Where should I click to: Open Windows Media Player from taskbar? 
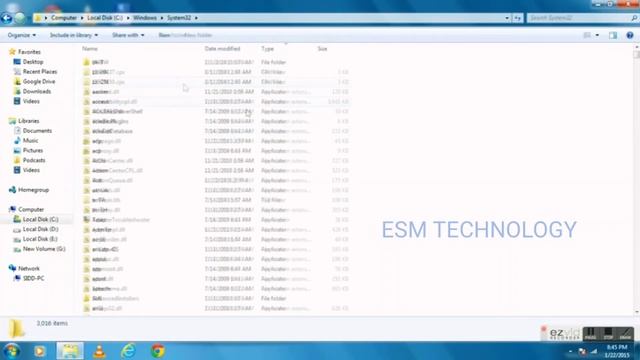tap(40, 351)
